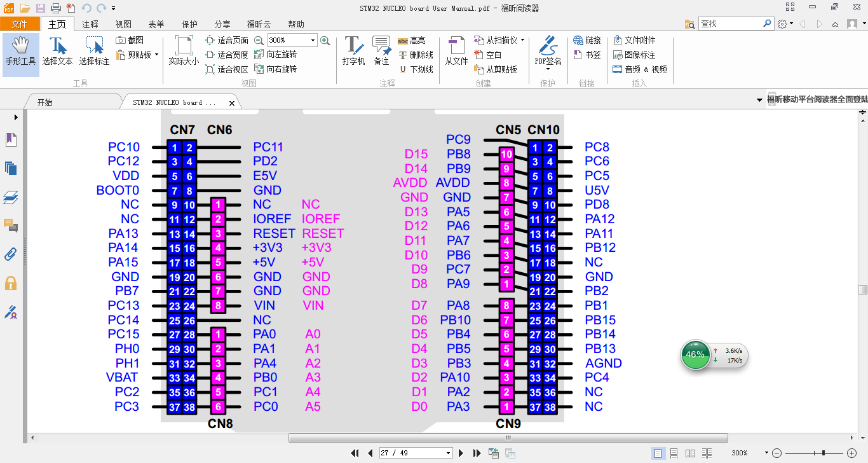Screen dimensions: 868x463
Task: Apply Underline markup (下划线)
Action: pyautogui.click(x=416, y=69)
